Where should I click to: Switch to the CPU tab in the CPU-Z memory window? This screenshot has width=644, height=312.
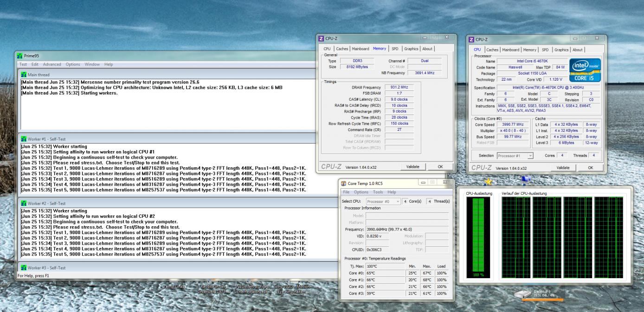pos(327,49)
